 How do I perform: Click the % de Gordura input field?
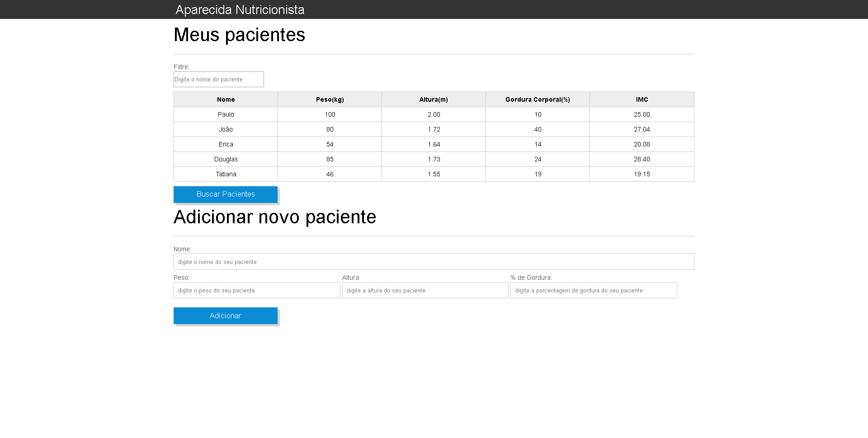click(x=593, y=290)
